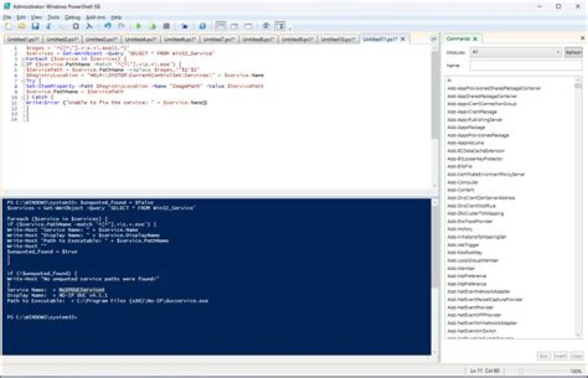Open the Help menu
588x378 pixels.
point(116,17)
